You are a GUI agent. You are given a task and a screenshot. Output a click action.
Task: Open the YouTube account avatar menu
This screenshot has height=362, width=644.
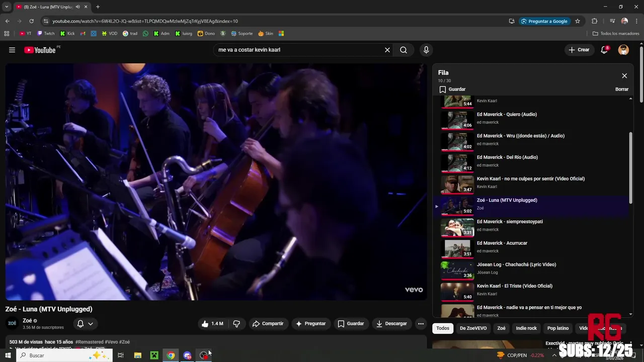point(623,50)
